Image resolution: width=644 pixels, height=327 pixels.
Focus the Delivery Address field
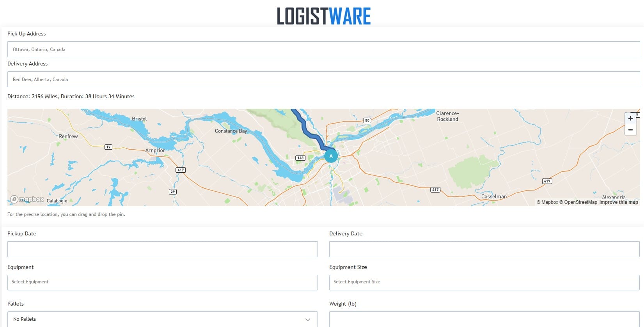click(323, 80)
